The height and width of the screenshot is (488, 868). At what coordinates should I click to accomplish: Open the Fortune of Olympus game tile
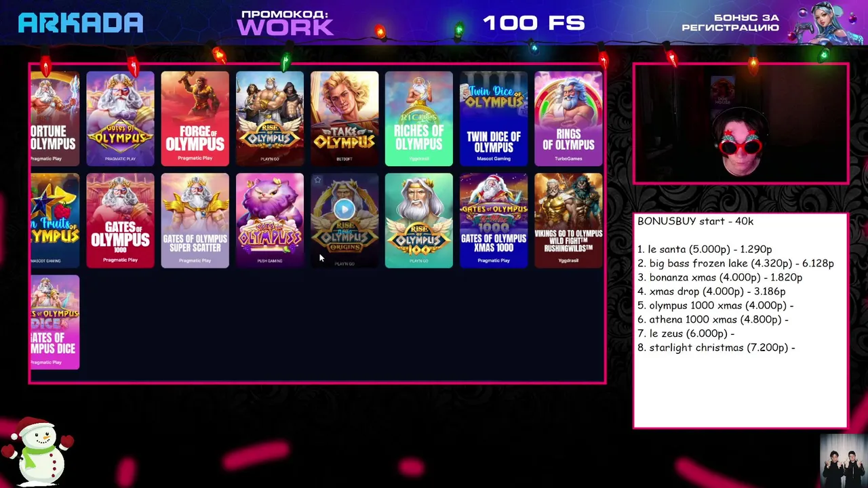pyautogui.click(x=55, y=119)
